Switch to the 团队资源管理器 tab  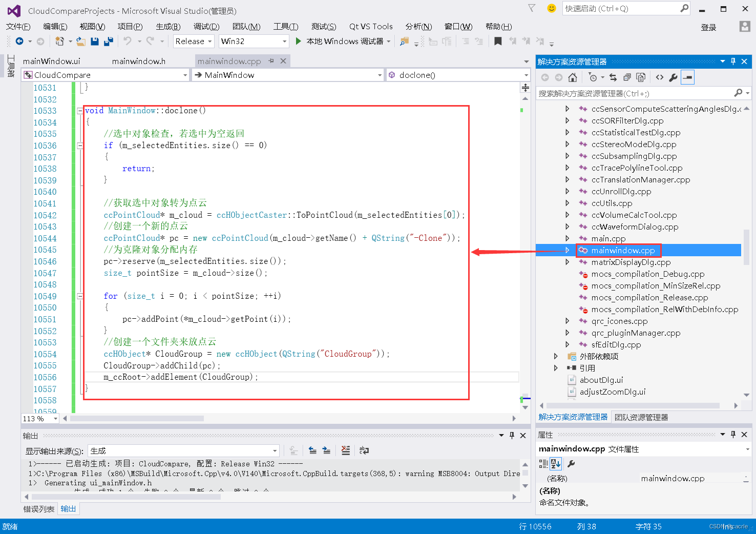coord(641,417)
